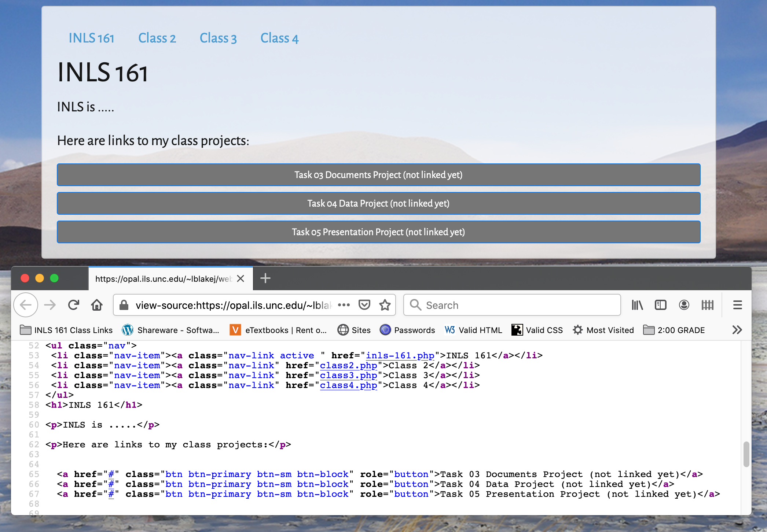
Task: Click 'Here are links to my class projects:' paragraph
Action: pyautogui.click(x=153, y=141)
